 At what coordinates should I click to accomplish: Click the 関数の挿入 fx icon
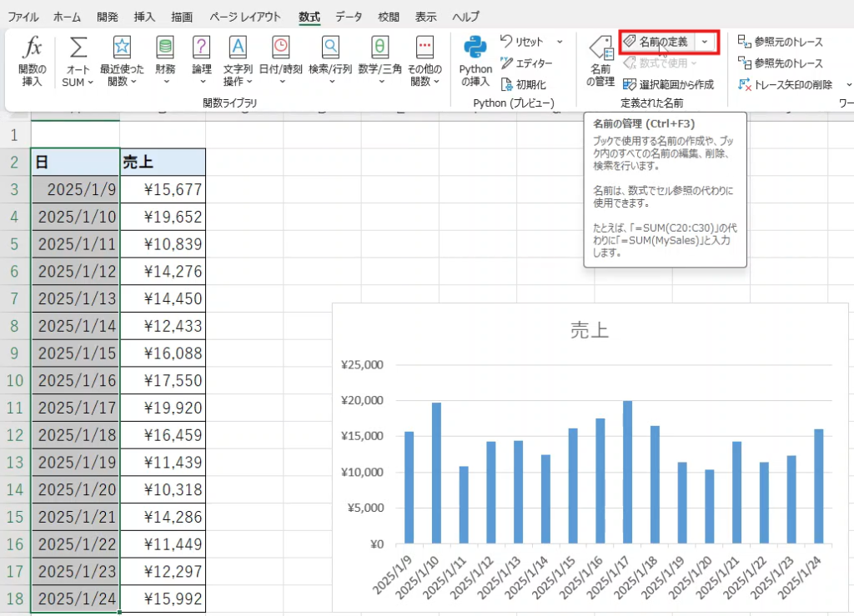33,48
